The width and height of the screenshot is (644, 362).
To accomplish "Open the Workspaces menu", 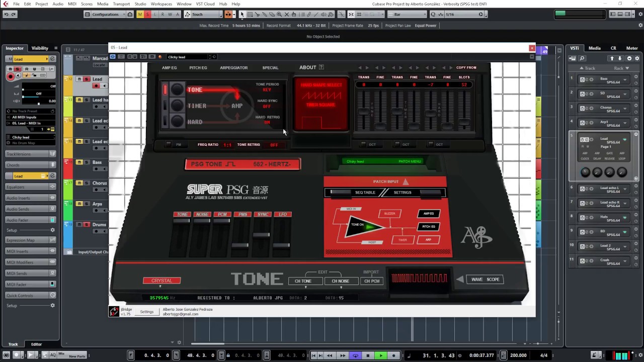I will (x=161, y=4).
